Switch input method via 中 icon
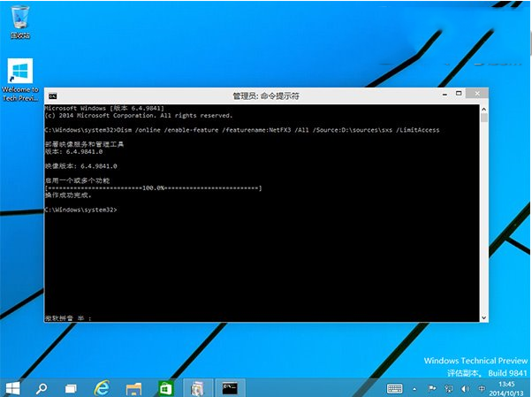This screenshot has width=532, height=397. pyautogui.click(x=482, y=388)
